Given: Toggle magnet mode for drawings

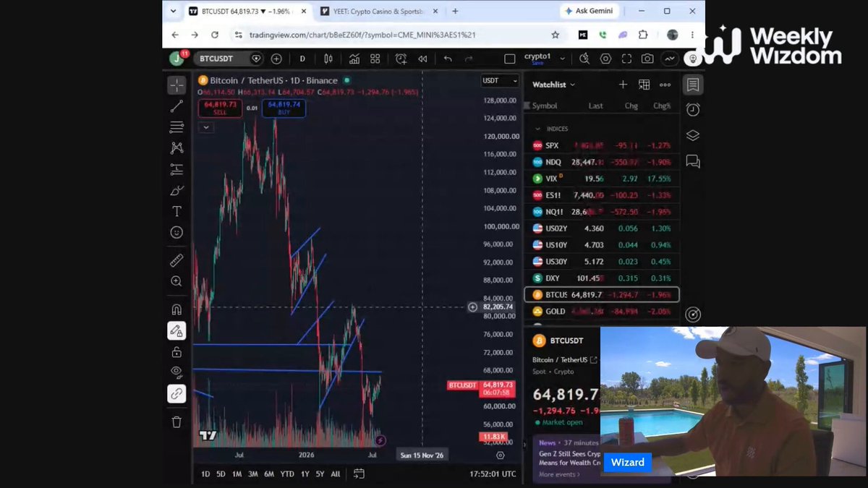Looking at the screenshot, I should 176,309.
